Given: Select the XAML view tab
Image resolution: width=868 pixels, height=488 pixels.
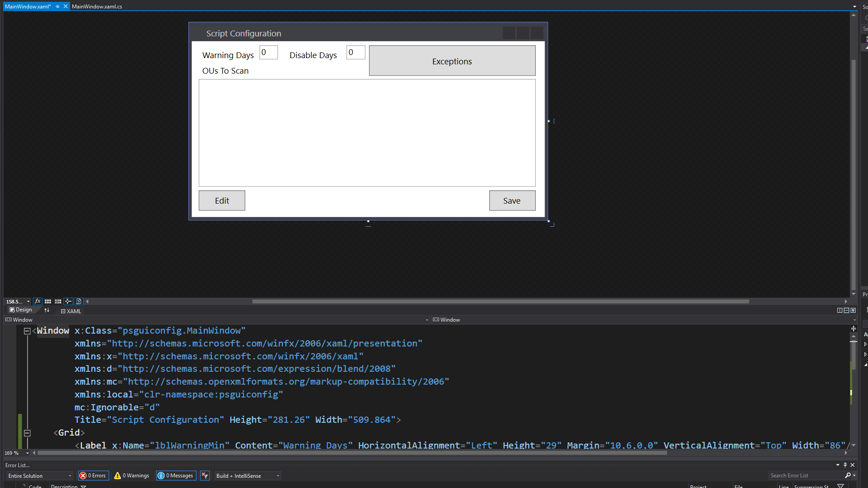Looking at the screenshot, I should (x=71, y=311).
